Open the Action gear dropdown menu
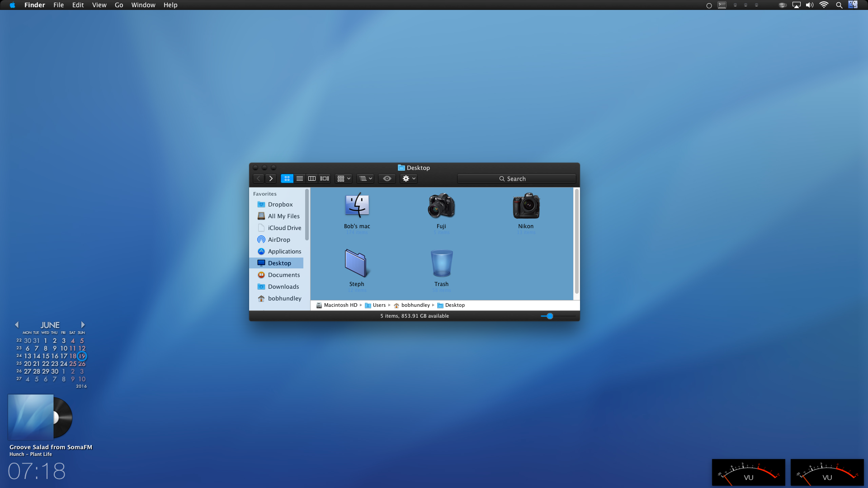Screen dimensions: 868x488 coord(409,178)
